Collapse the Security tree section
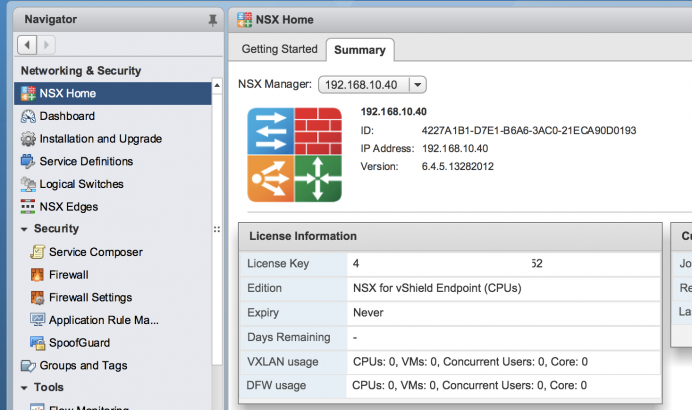The height and width of the screenshot is (410, 692). tap(24, 229)
